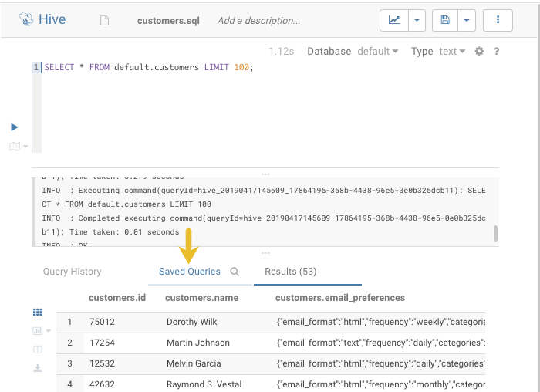Viewport: 540px width, 392px height.
Task: Open the three-dot more options menu
Action: [498, 20]
